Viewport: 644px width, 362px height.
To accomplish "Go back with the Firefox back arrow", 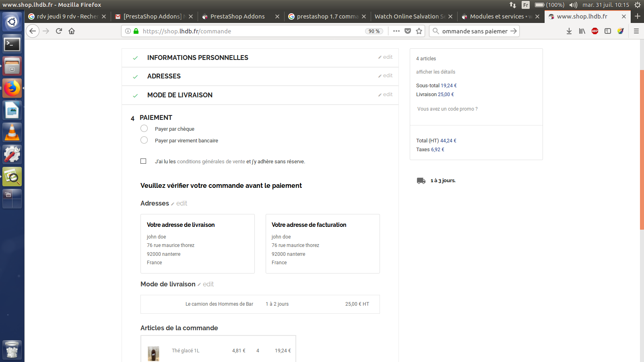I will click(33, 31).
